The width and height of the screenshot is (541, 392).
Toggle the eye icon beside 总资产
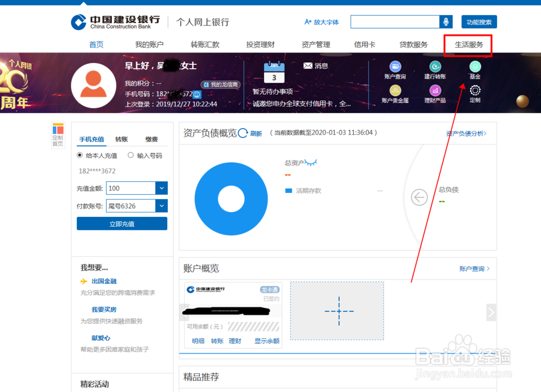click(311, 162)
